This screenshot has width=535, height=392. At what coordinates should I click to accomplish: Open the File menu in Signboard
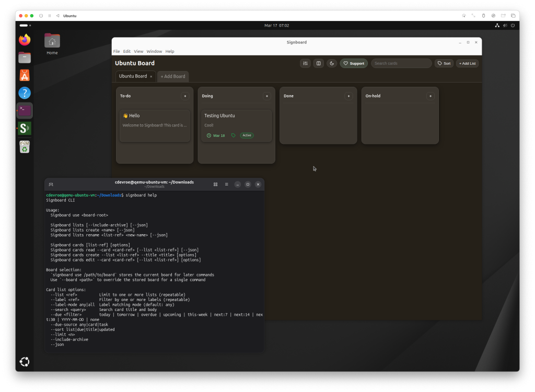point(117,51)
